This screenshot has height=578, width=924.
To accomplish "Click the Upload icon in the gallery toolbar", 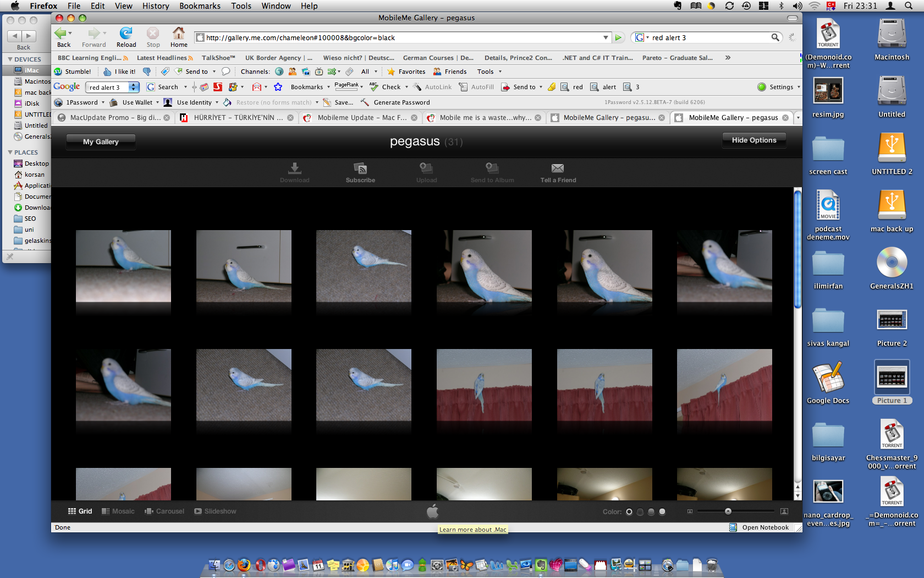I will click(426, 168).
